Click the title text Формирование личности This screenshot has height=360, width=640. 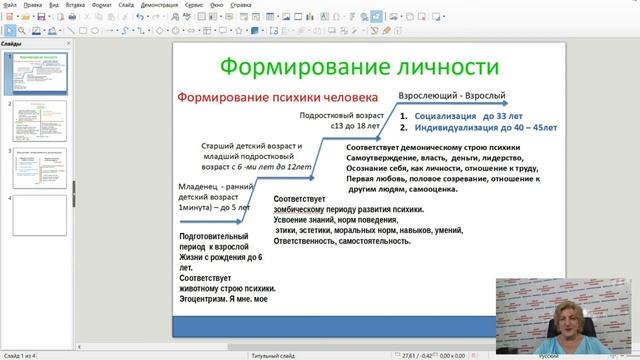[x=360, y=67]
